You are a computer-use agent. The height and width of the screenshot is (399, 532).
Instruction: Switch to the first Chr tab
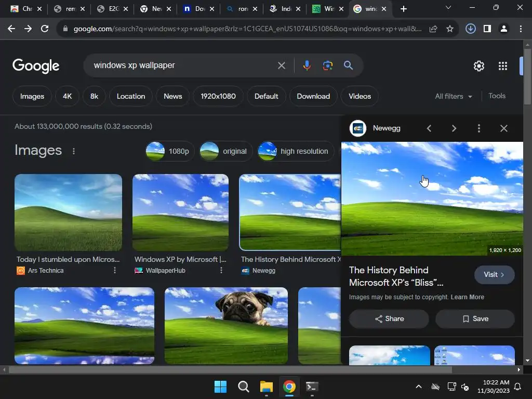point(26,9)
